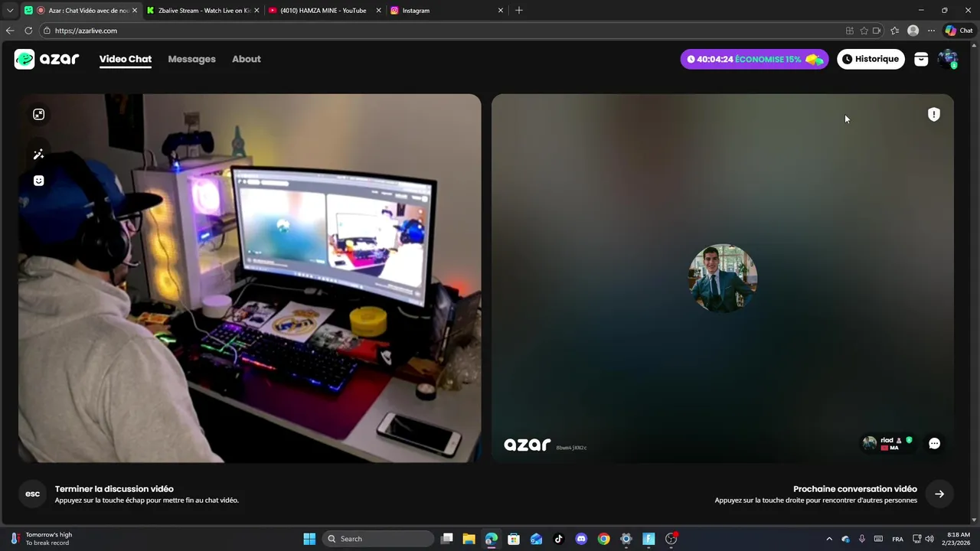Switch to HAMZA MINE YouTube tab

pyautogui.click(x=323, y=11)
